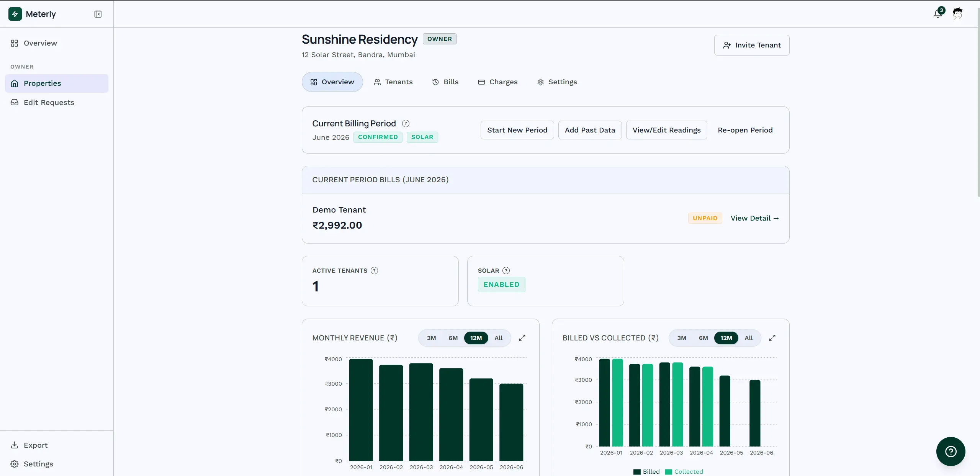
Task: Select 6M range on Monthly Revenue chart
Action: point(453,338)
